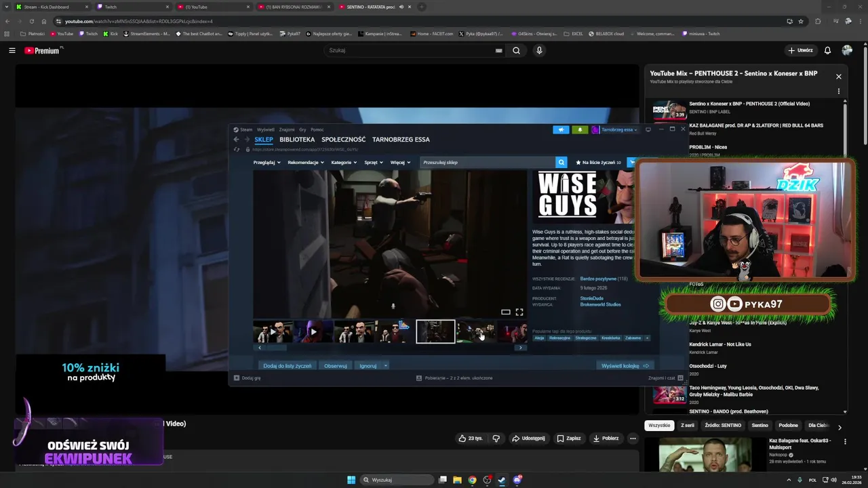Screen dimensions: 868x488
Task: Open the Kaz Bałagane Multisport thumbnail
Action: tap(705, 455)
